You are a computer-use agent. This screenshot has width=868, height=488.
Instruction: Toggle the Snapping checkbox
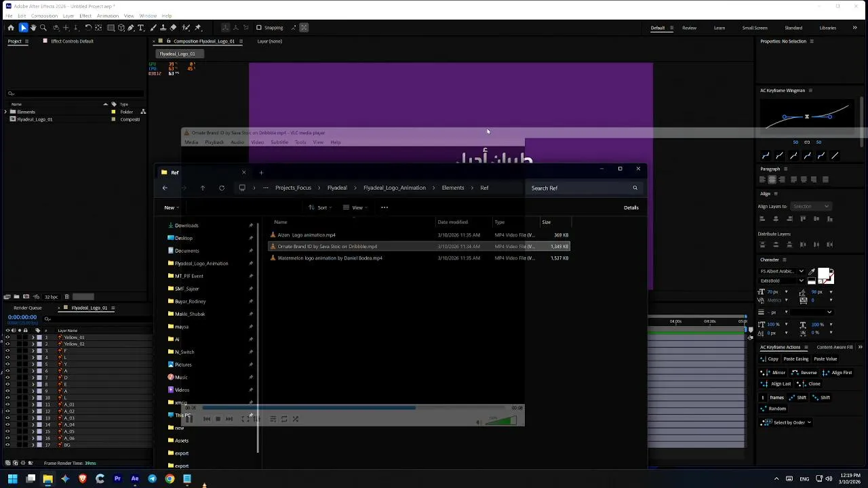click(259, 28)
